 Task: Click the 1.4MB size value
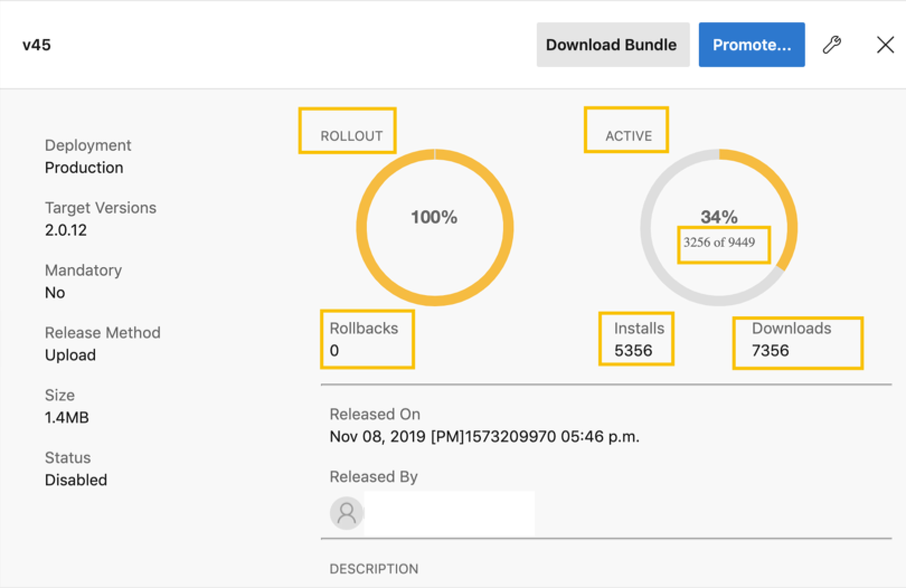click(67, 418)
